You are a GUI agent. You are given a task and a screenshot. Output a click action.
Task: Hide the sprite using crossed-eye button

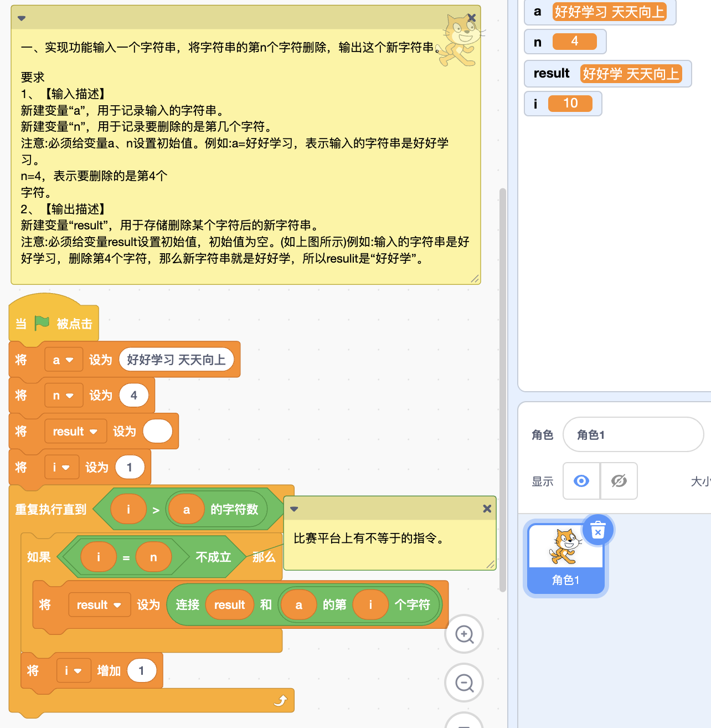(619, 481)
